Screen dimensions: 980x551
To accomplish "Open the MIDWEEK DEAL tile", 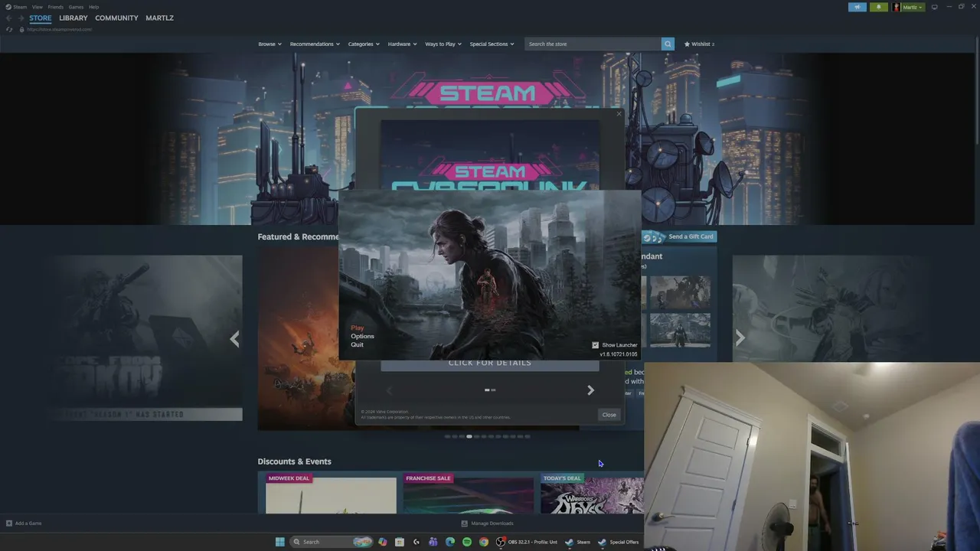I will pos(331,494).
